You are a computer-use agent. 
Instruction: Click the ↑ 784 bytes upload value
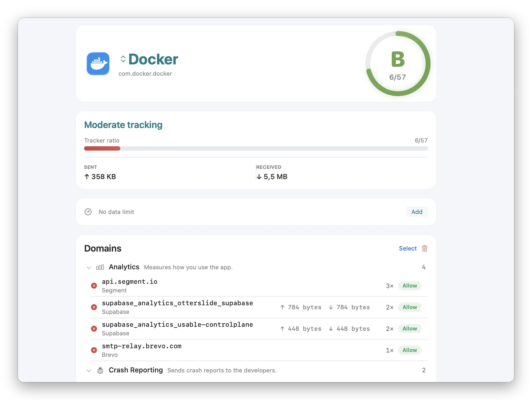300,307
